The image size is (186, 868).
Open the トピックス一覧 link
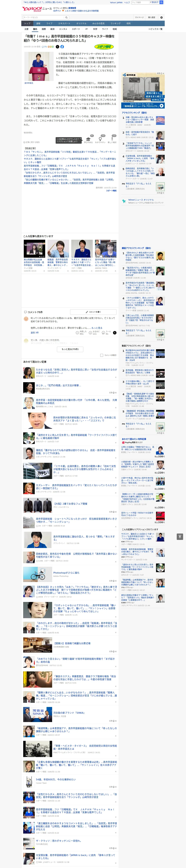coord(155,29)
